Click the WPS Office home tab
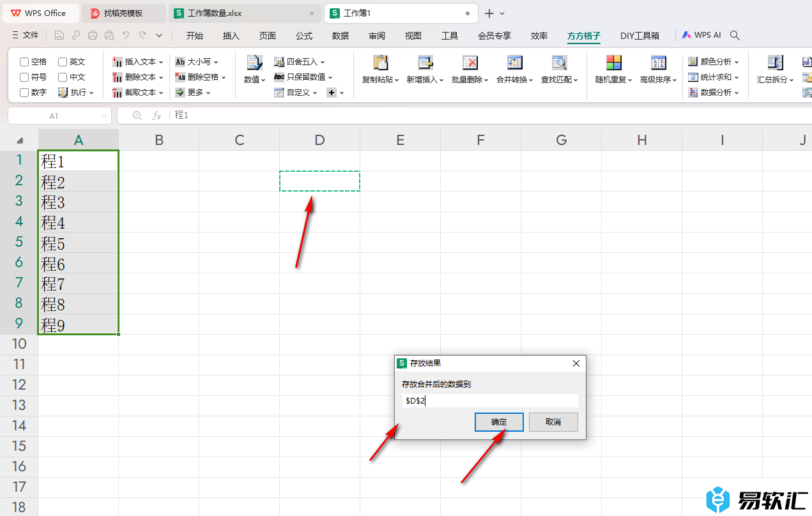Image resolution: width=812 pixels, height=516 pixels. [x=40, y=13]
